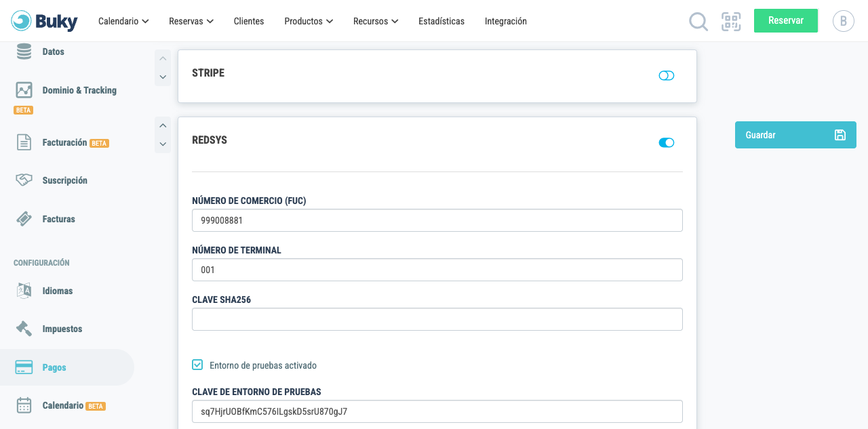Click the Pagos credit card icon

pyautogui.click(x=24, y=367)
